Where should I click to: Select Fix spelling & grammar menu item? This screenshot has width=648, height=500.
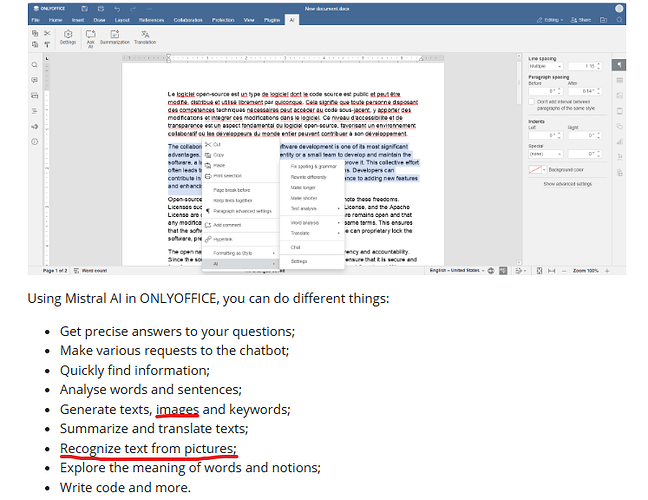tap(312, 167)
